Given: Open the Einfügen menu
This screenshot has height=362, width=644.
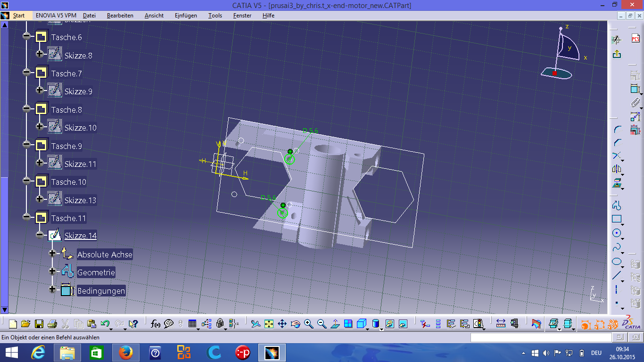Looking at the screenshot, I should 186,16.
